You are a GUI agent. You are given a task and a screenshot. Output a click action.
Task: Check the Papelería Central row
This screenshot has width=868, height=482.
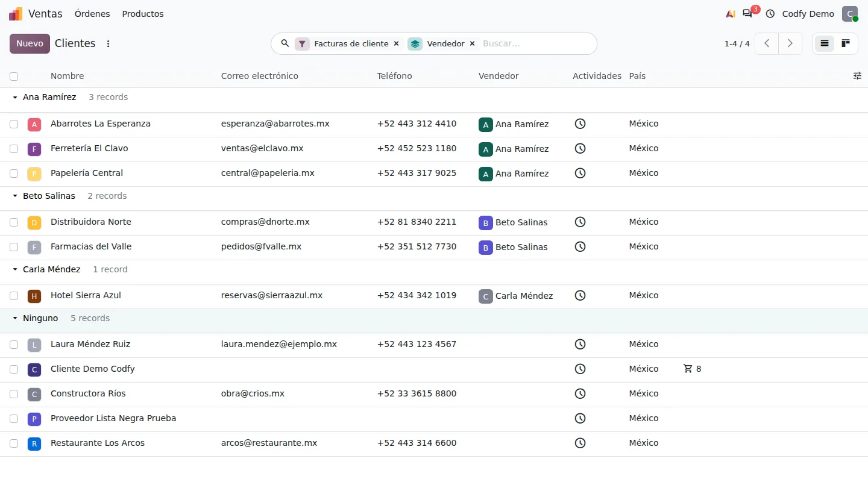tap(14, 174)
